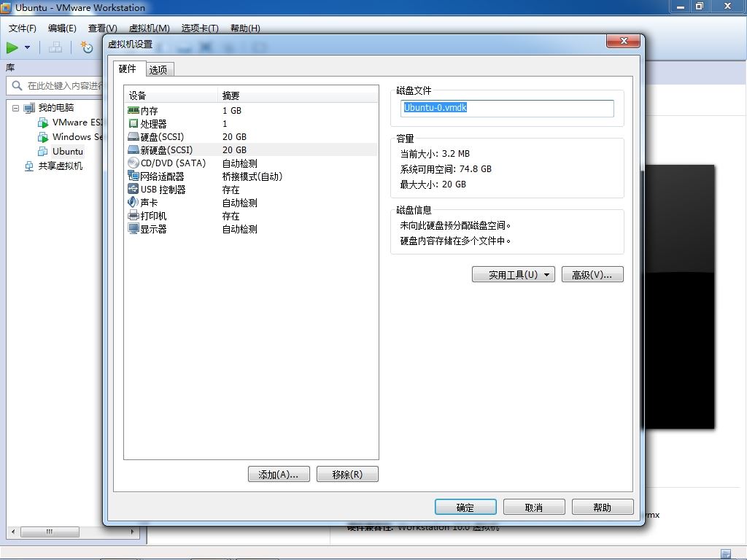Screen dimensions: 747x560
Task: Open the 实用工具(U) dropdown button
Action: [x=513, y=274]
